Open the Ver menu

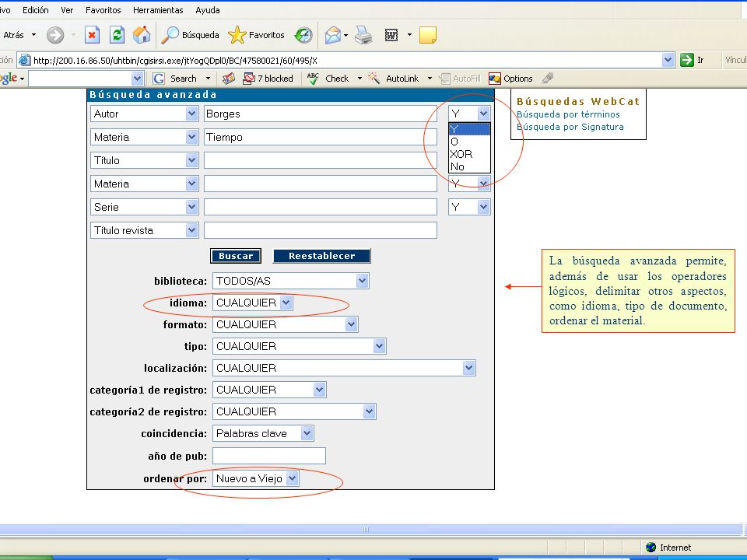(x=67, y=10)
